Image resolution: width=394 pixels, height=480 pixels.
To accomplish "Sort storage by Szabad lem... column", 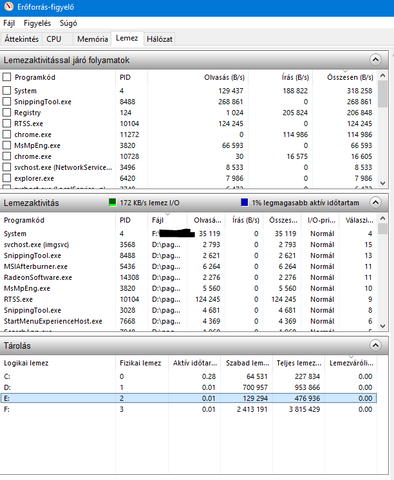I will click(x=247, y=363).
